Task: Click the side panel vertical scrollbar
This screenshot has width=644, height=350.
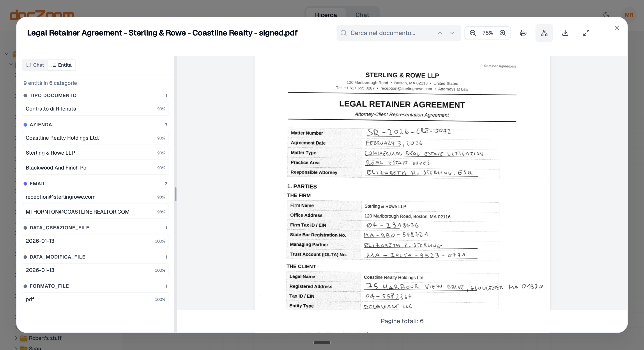Action: [175, 194]
